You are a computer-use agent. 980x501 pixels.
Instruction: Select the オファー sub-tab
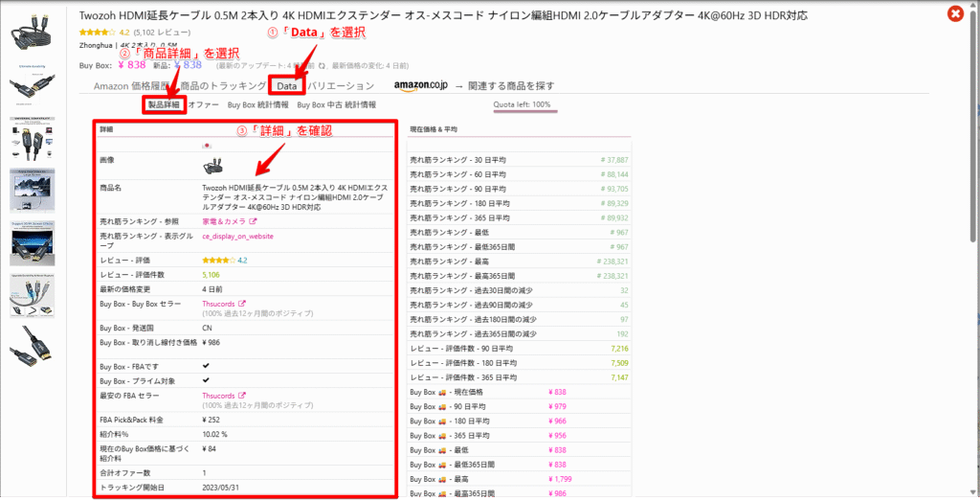tap(204, 104)
